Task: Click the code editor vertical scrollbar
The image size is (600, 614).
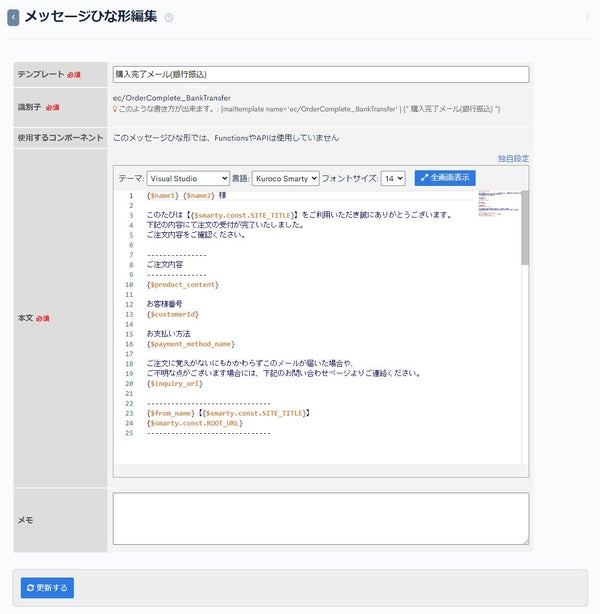Action: [x=525, y=228]
